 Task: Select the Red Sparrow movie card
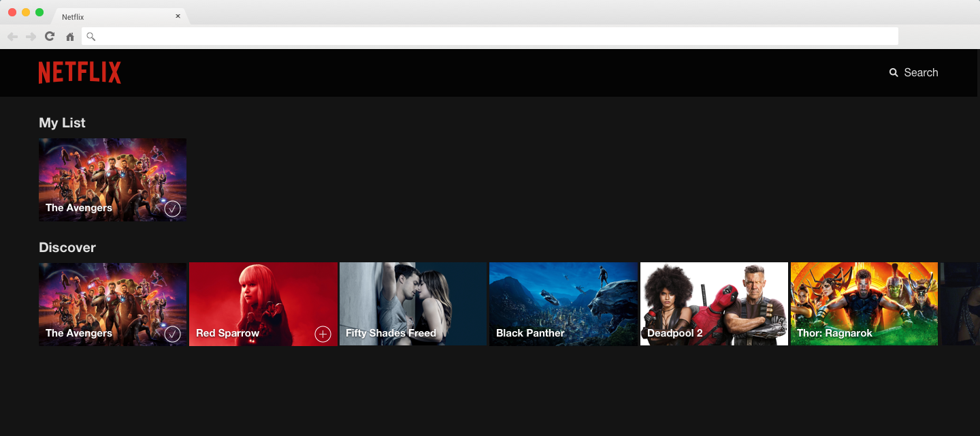pos(263,305)
